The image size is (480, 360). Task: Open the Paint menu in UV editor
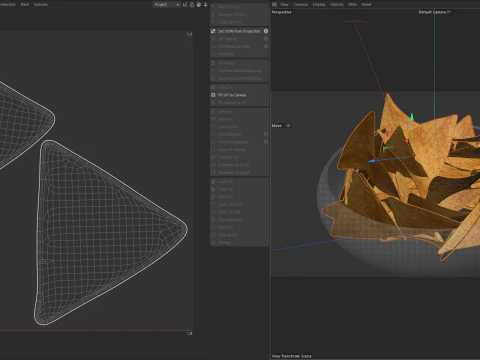25,4
